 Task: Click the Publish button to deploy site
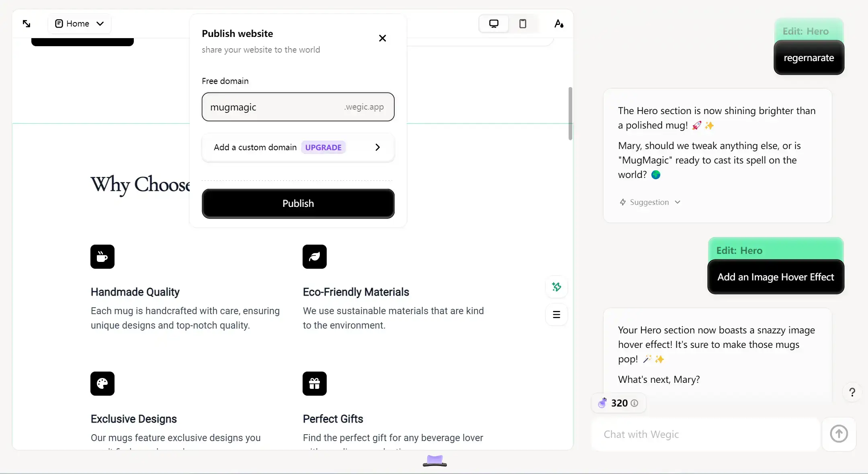tap(298, 203)
